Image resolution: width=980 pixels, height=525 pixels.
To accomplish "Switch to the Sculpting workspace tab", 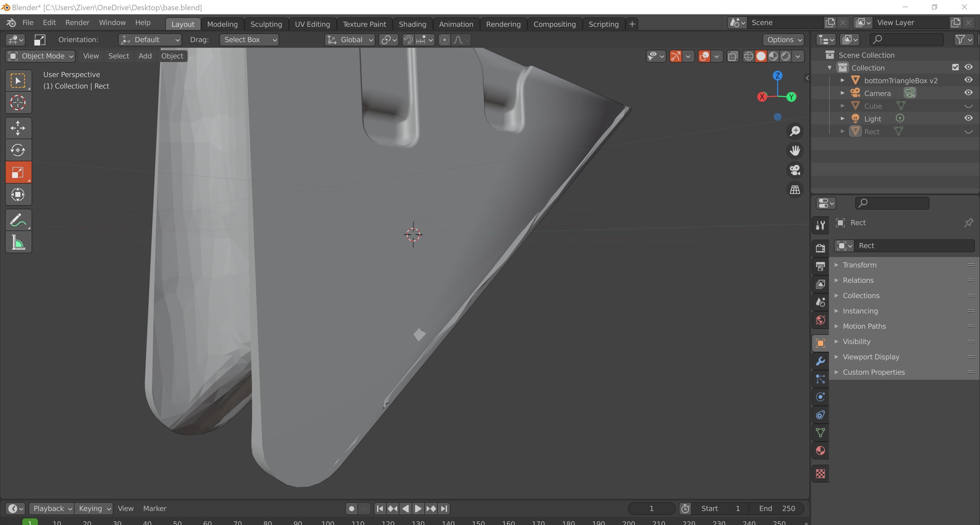I will point(266,24).
